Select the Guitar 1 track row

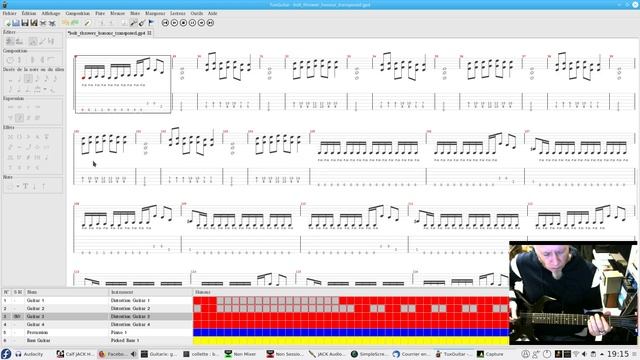point(97,300)
